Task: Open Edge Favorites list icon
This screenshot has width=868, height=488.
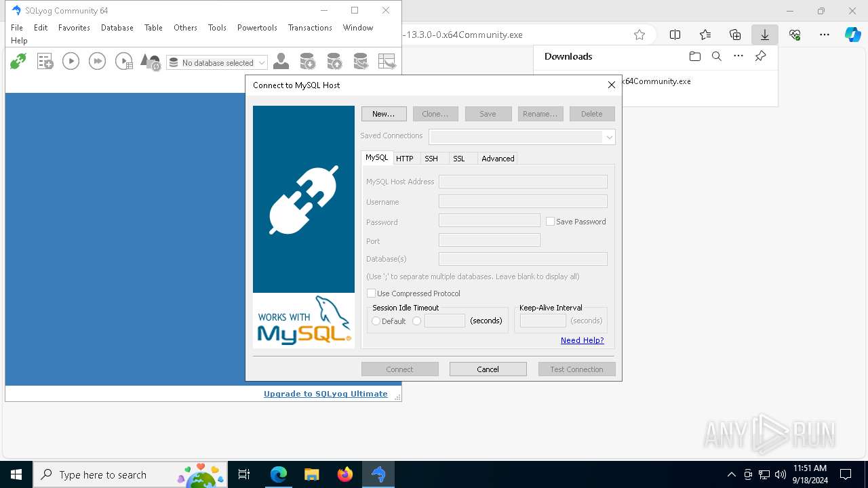Action: pos(705,35)
